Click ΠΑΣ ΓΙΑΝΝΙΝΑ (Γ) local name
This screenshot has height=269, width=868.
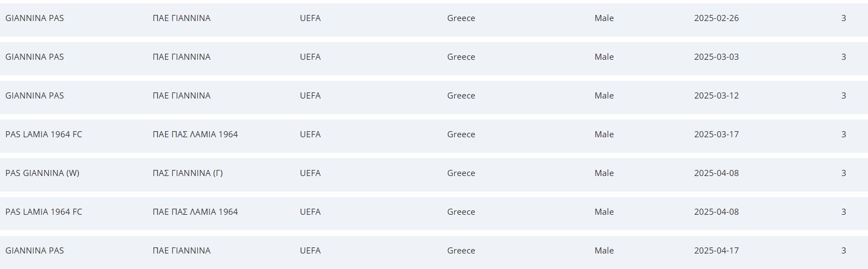(x=188, y=173)
